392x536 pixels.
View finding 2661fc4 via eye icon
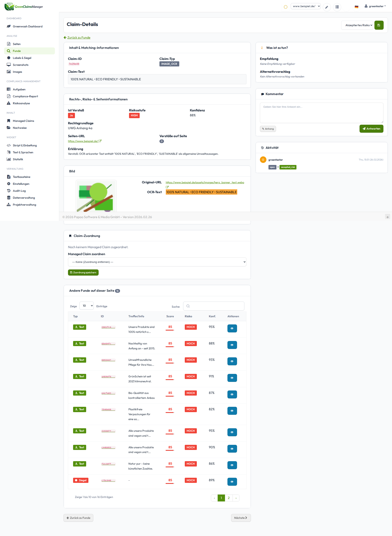232,328
